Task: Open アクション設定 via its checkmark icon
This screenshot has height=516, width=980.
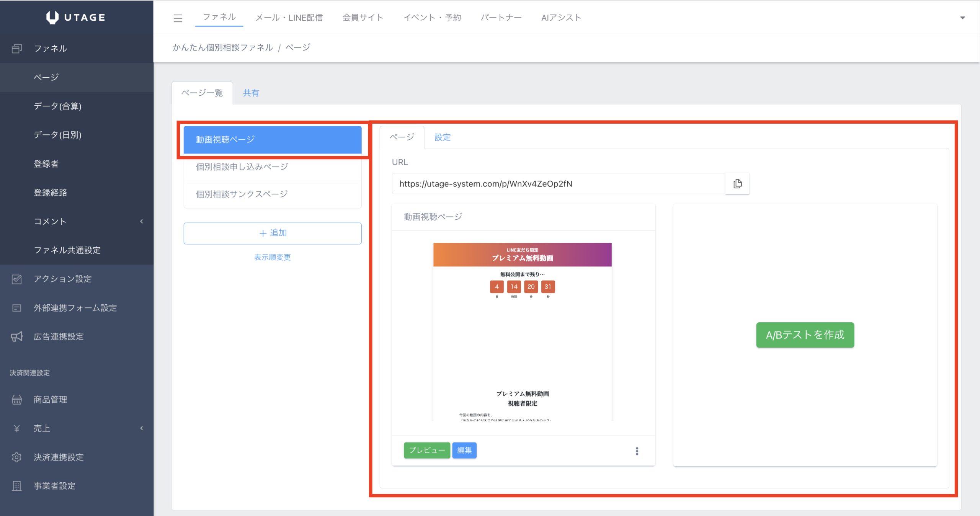Action: click(x=16, y=279)
